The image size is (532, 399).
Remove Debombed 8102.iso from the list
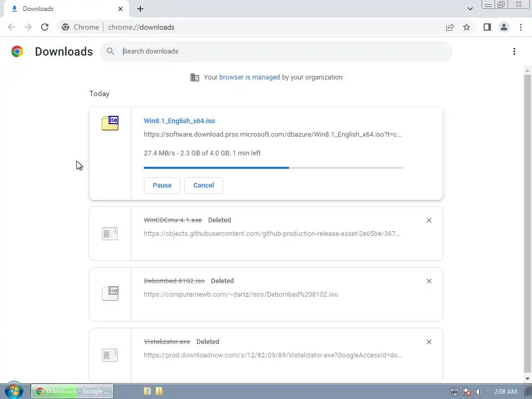point(429,281)
